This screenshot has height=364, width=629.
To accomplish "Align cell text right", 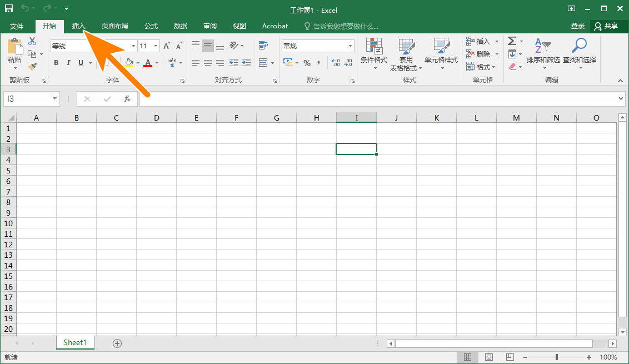I will click(x=220, y=63).
